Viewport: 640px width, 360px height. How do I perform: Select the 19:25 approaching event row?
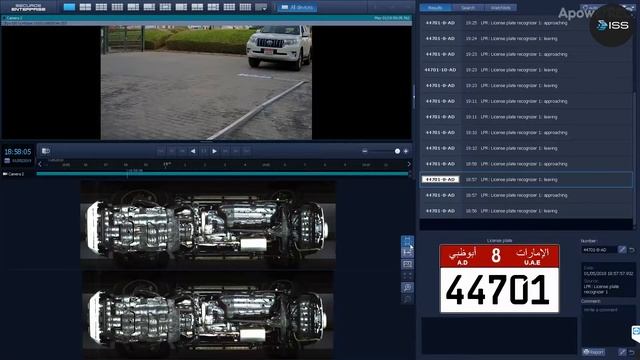(x=526, y=23)
